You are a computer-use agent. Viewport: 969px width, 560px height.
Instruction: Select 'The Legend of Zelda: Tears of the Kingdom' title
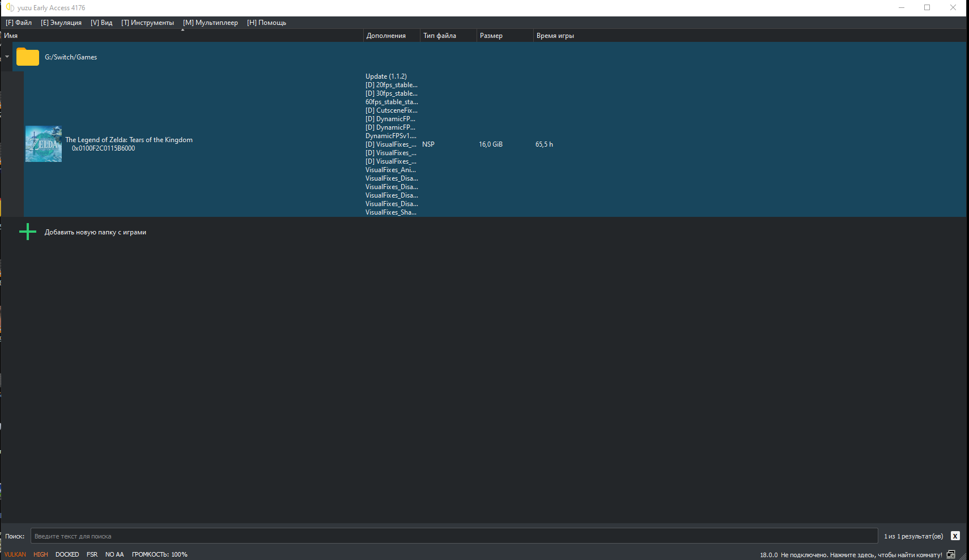click(x=129, y=140)
